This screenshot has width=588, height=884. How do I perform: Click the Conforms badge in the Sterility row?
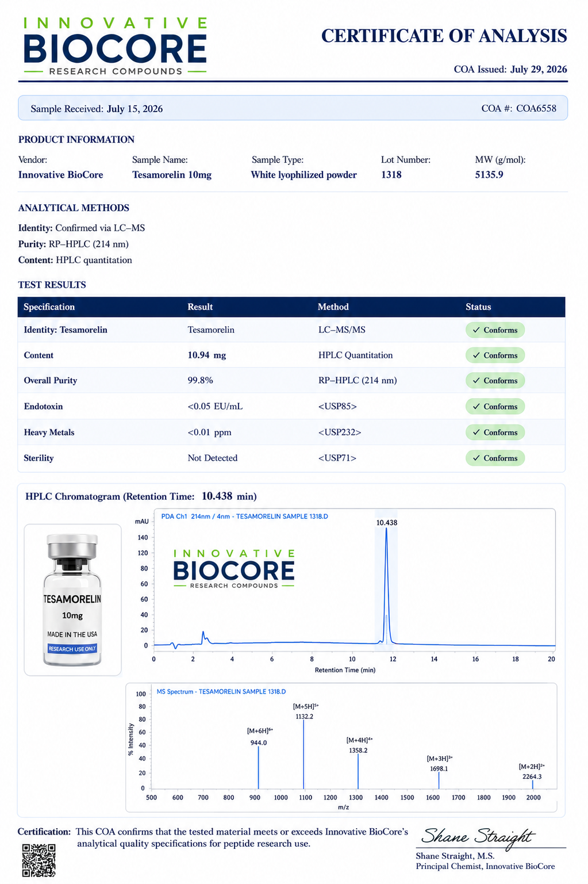(x=495, y=458)
